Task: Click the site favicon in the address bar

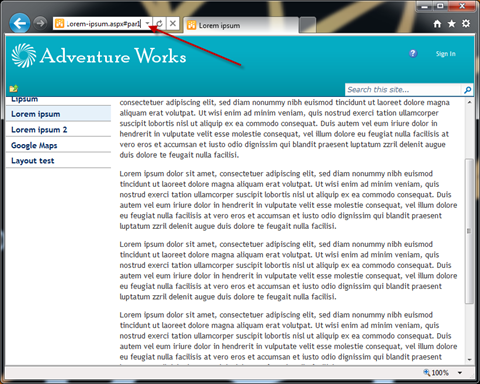Action: pos(59,24)
